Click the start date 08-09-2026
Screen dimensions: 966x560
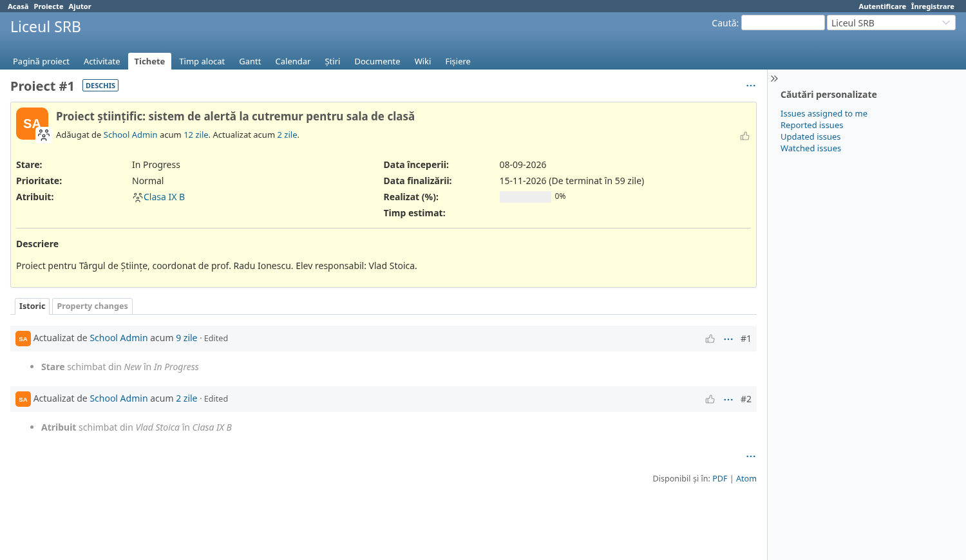coord(523,165)
